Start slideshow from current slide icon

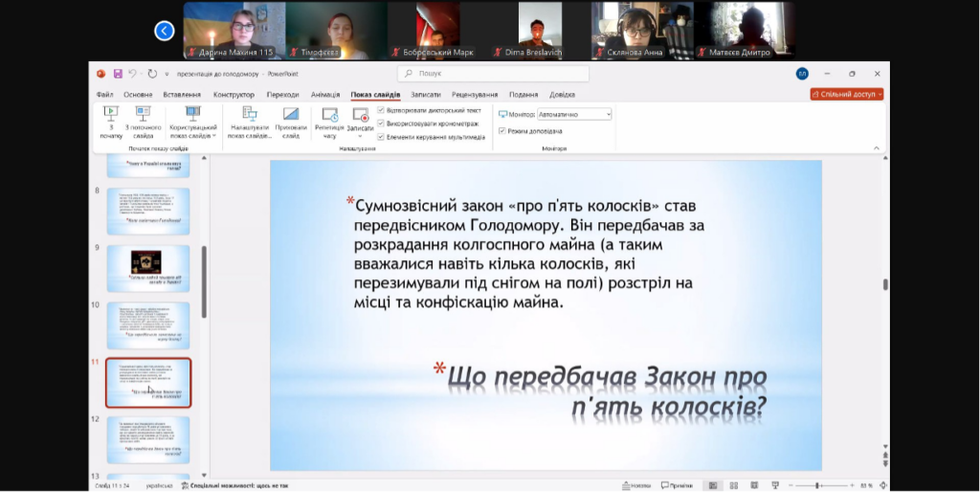point(144,114)
